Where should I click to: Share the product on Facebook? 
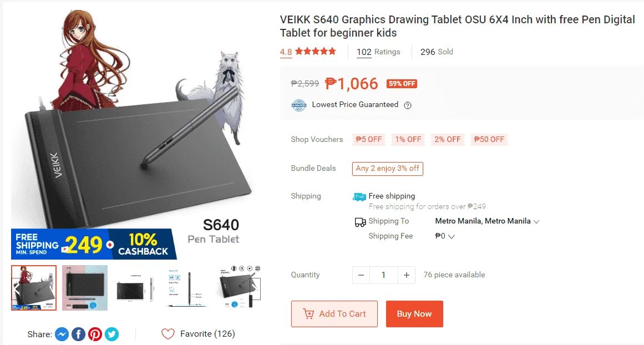click(78, 334)
